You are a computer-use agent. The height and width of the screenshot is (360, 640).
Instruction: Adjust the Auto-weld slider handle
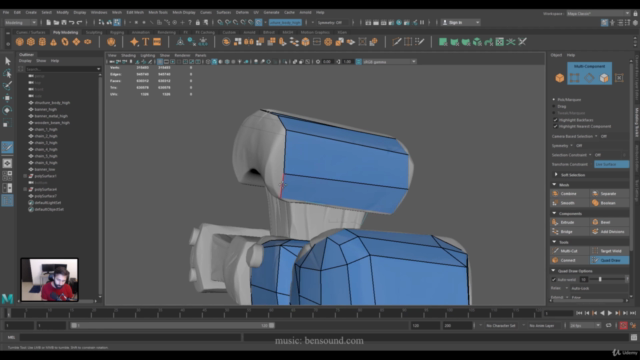click(600, 279)
